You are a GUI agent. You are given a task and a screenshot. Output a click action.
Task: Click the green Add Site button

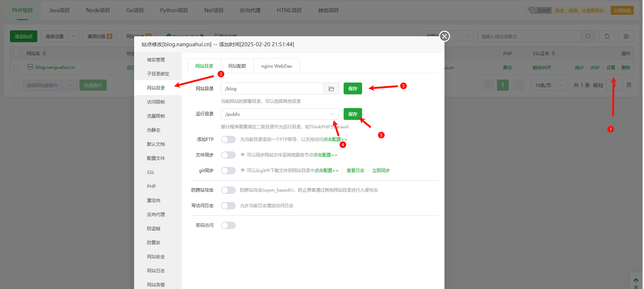pyautogui.click(x=24, y=36)
